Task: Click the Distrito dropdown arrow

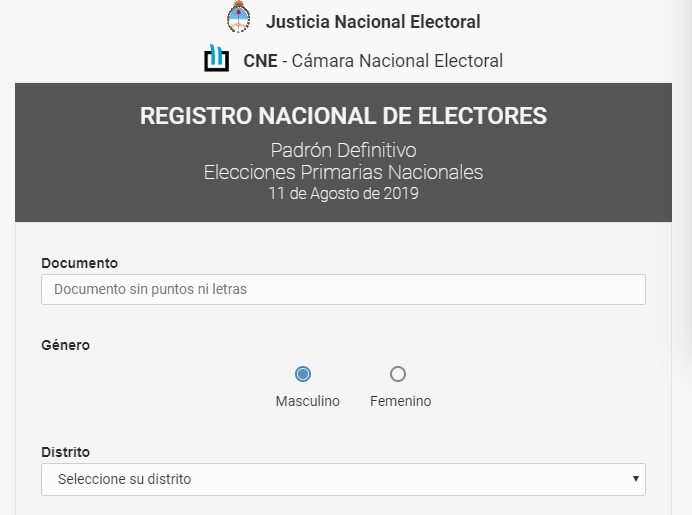Action: point(635,479)
